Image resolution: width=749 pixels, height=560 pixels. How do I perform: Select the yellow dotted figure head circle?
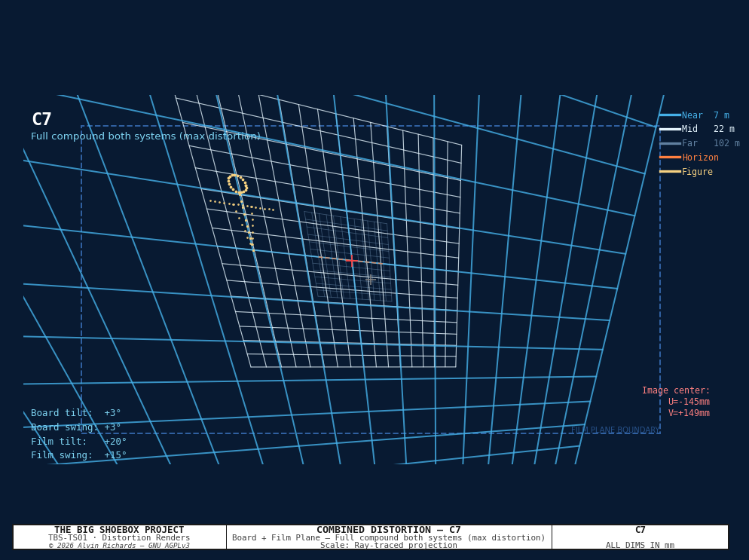click(237, 184)
